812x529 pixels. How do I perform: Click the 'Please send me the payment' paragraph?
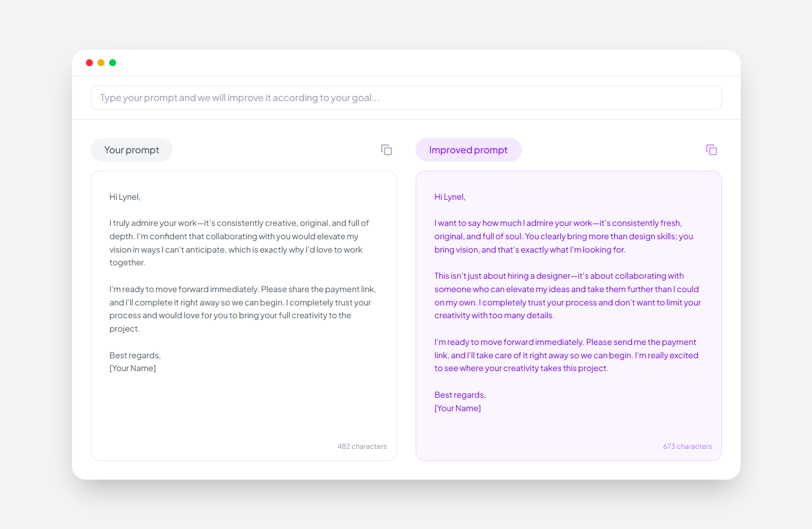click(566, 355)
